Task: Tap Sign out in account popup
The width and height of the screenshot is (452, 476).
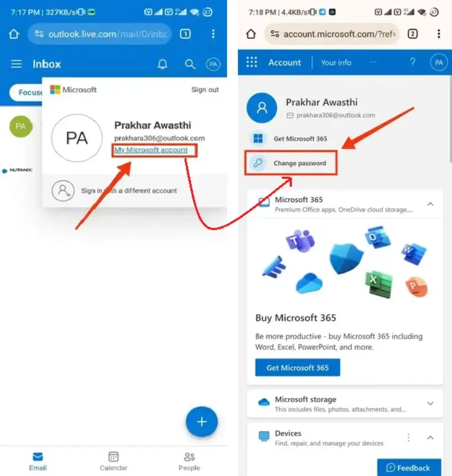Action: [205, 89]
